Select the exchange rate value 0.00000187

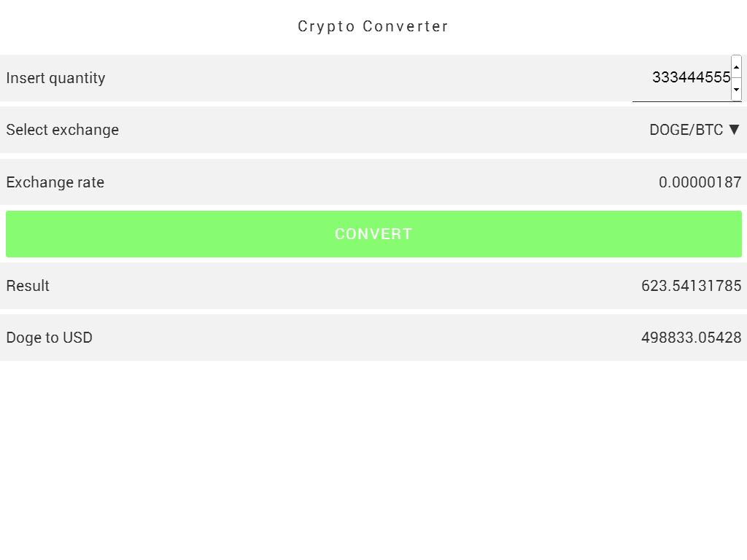[700, 182]
